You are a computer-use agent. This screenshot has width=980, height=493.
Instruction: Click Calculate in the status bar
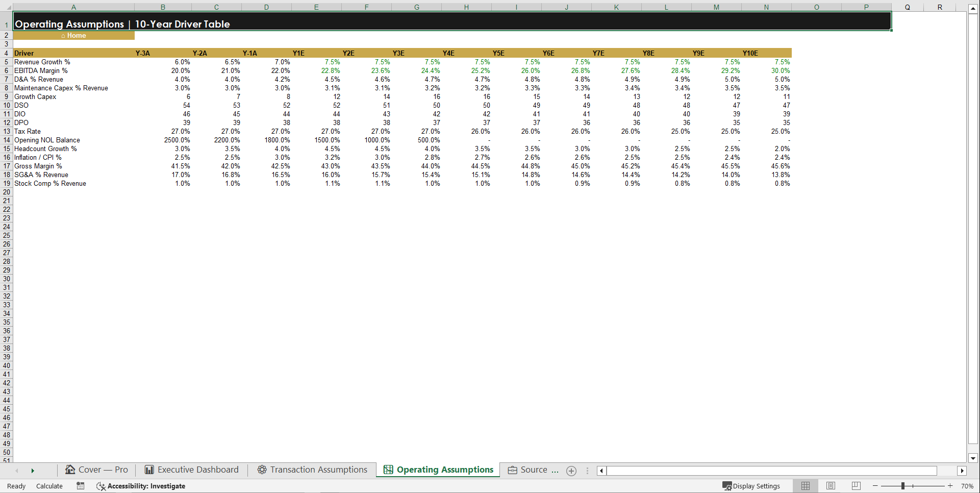(49, 486)
